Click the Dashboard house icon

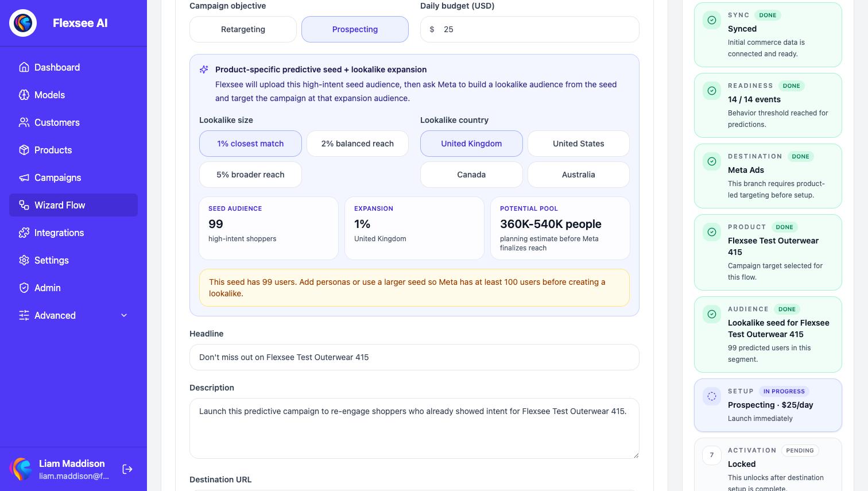pyautogui.click(x=24, y=67)
